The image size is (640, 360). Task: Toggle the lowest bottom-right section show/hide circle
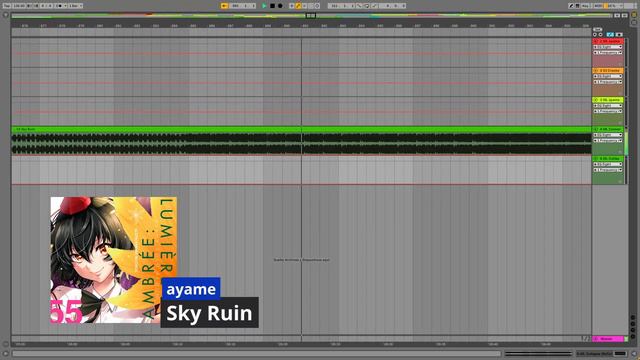click(633, 336)
